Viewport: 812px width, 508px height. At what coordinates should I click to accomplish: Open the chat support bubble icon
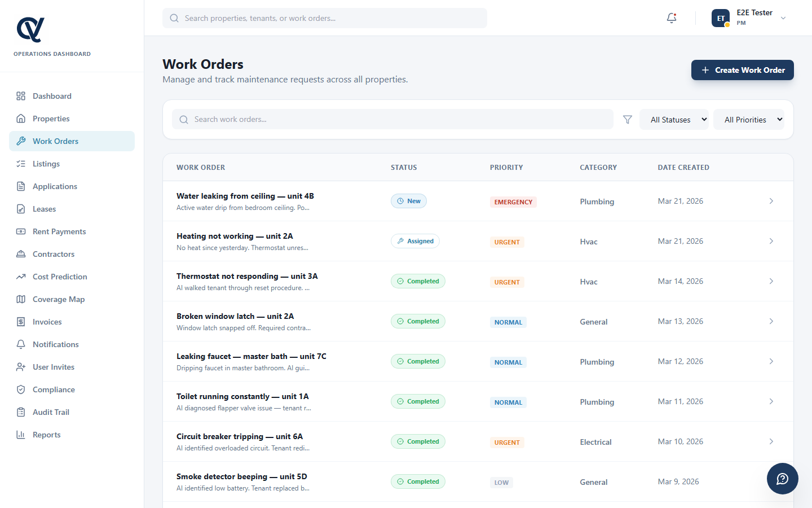[x=782, y=479]
